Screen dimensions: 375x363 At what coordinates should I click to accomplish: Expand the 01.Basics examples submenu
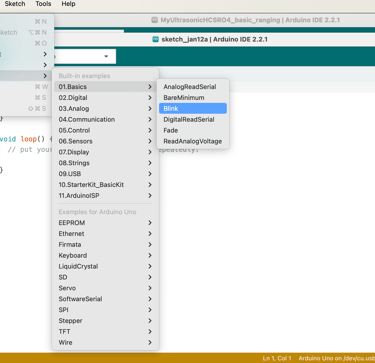tap(105, 87)
